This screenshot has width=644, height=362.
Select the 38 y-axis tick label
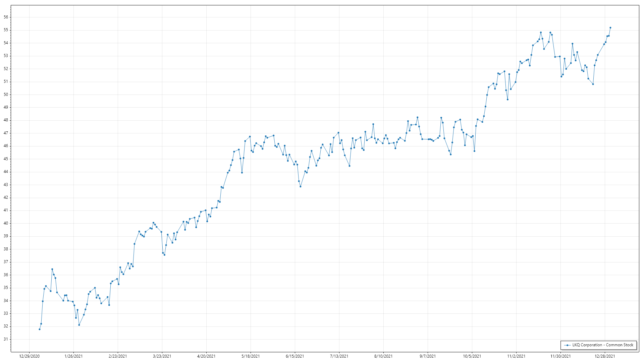6,249
